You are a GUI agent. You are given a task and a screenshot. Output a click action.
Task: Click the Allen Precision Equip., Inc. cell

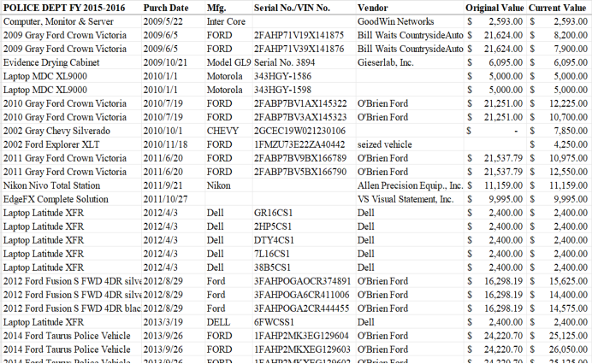tap(409, 185)
